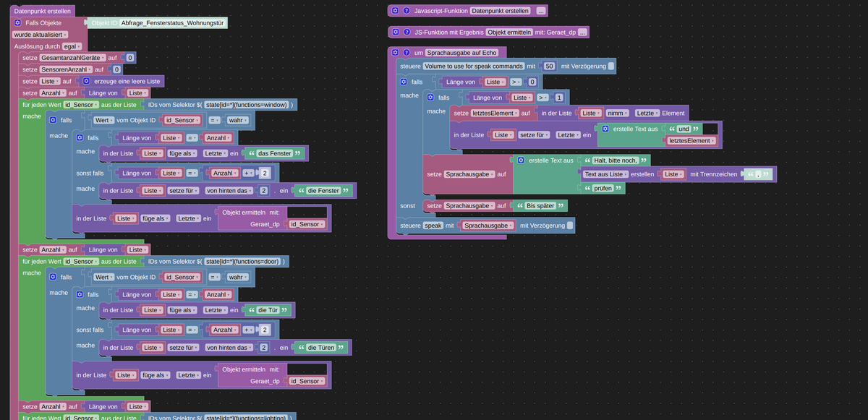Open gear of outer falls block in functions=door loop
868x420 pixels.
[x=53, y=277]
